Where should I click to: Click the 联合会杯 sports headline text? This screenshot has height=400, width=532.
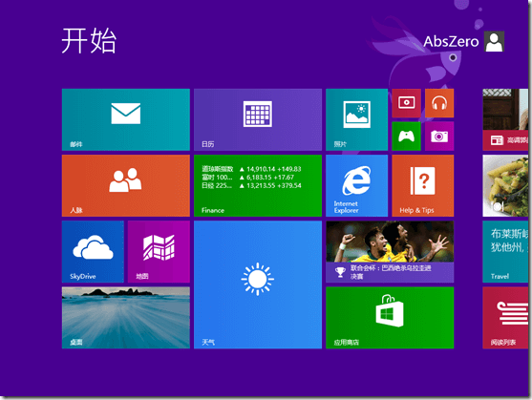[x=391, y=272]
